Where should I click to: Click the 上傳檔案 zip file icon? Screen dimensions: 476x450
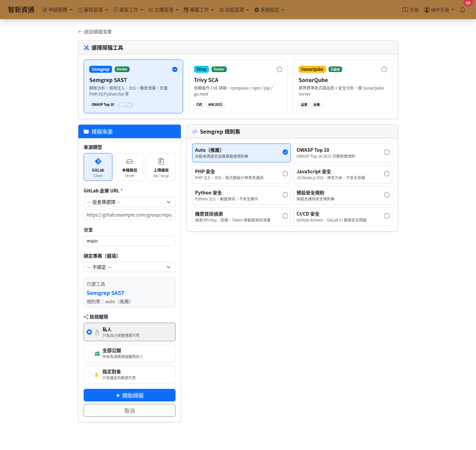pyautogui.click(x=161, y=161)
